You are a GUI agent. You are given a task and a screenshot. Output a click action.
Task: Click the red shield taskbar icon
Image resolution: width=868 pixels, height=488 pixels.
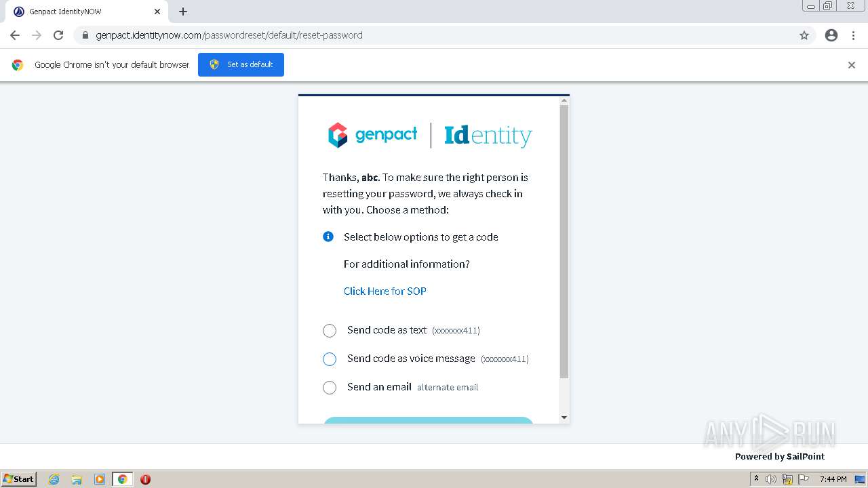point(145,479)
